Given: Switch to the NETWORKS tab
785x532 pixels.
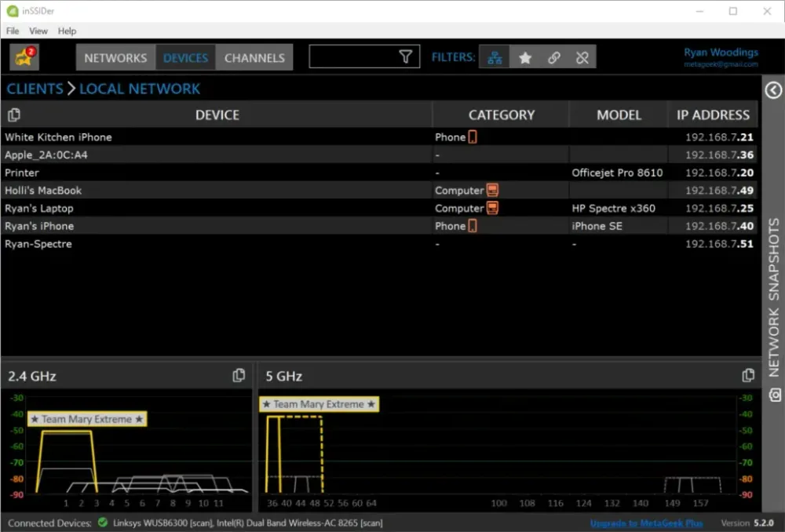Looking at the screenshot, I should click(x=115, y=56).
